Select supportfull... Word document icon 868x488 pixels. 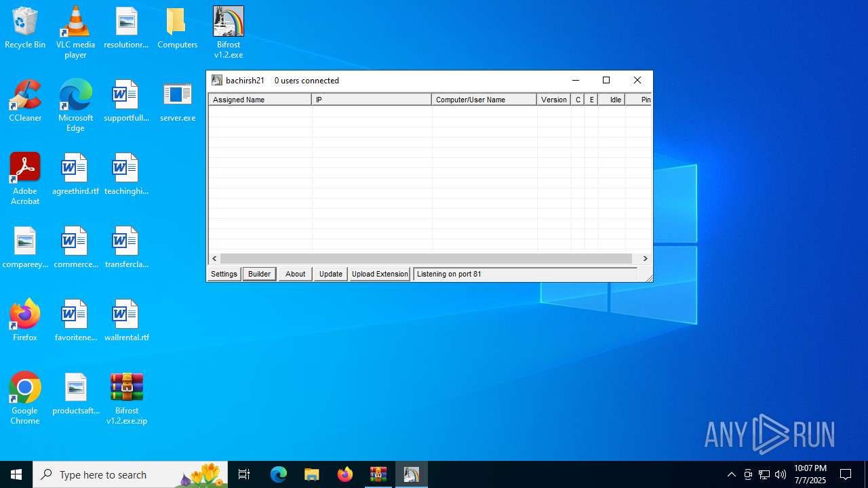[x=126, y=102]
